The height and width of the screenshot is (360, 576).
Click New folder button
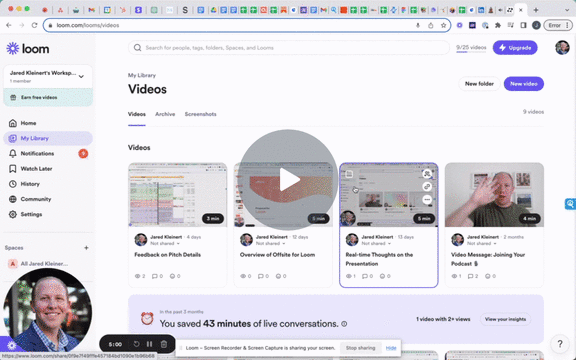[x=479, y=84]
